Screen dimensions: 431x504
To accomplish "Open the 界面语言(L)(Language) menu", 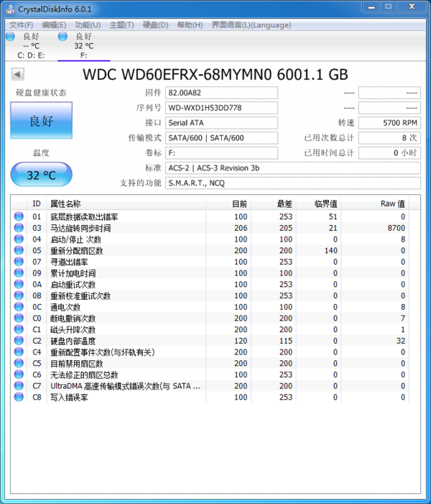I will pyautogui.click(x=251, y=24).
